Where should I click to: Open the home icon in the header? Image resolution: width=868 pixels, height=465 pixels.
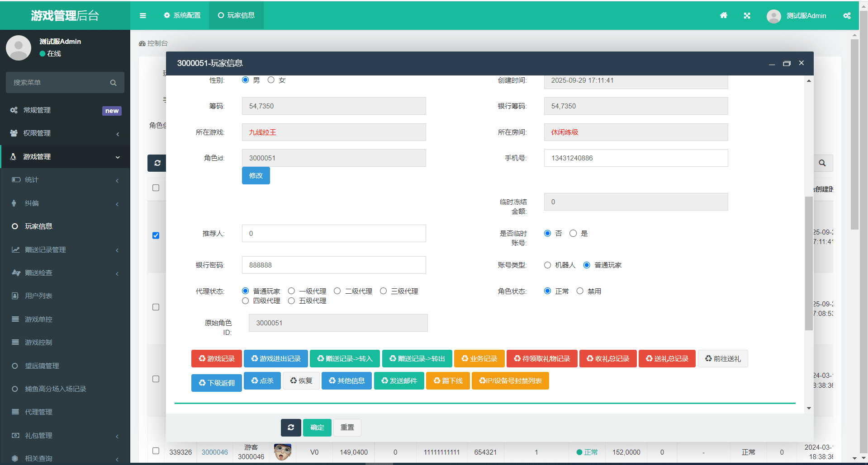tap(724, 15)
